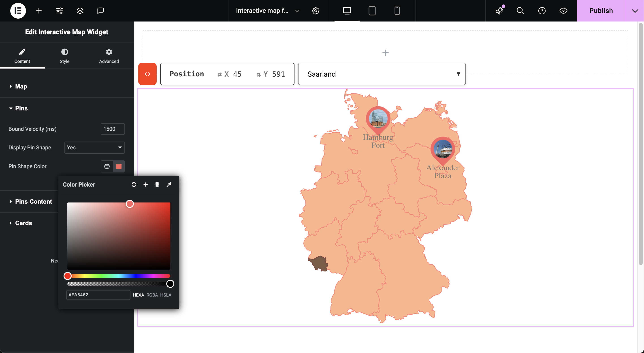Click the Hamburg Port label text
Viewport: 644px width, 353px height.
point(378,141)
